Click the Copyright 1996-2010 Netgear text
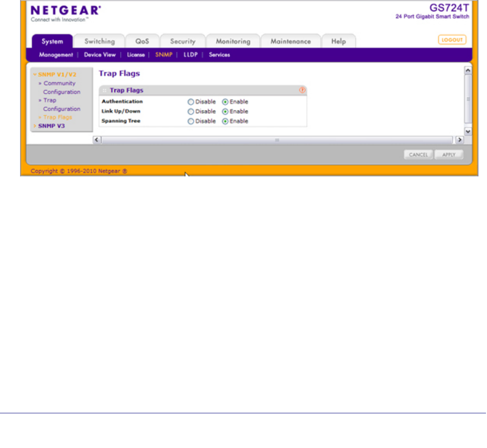The height and width of the screenshot is (448, 487). pyautogui.click(x=79, y=171)
